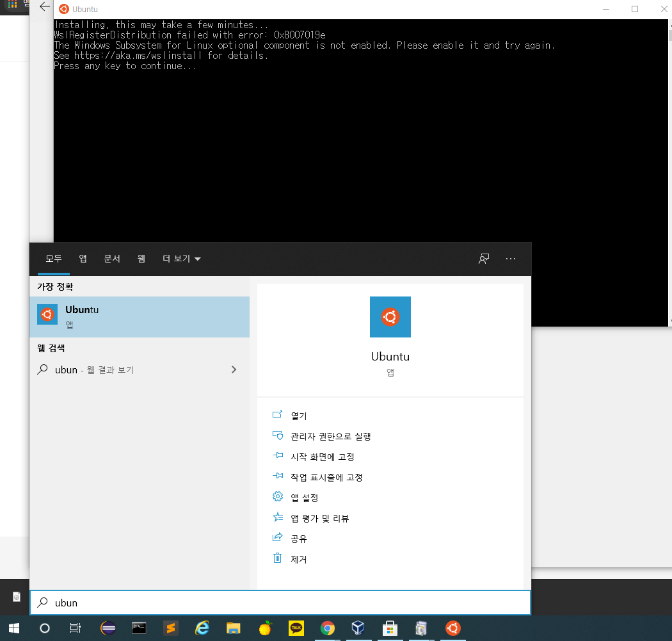
Task: Choose 열기 to open Ubuntu
Action: [x=299, y=416]
